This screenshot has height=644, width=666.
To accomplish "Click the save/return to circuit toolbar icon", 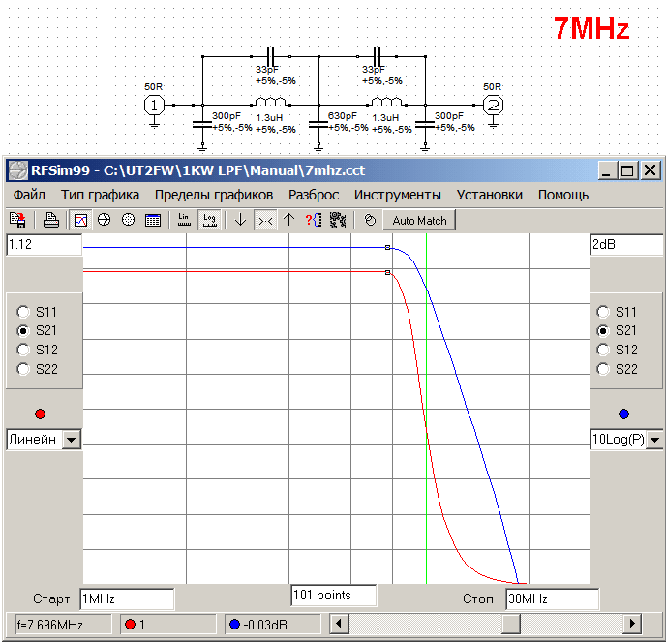I will point(17,220).
